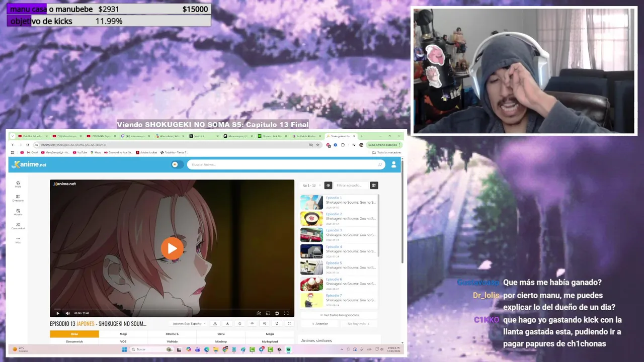Enter fullscreen from the video player bar
The image size is (644, 362).
tap(286, 313)
